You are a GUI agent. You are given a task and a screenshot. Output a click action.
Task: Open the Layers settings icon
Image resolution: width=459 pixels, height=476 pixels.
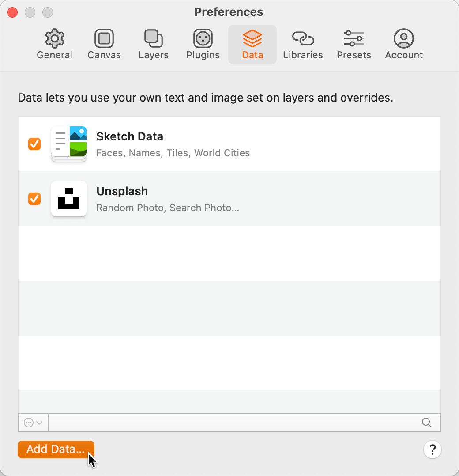click(x=153, y=39)
